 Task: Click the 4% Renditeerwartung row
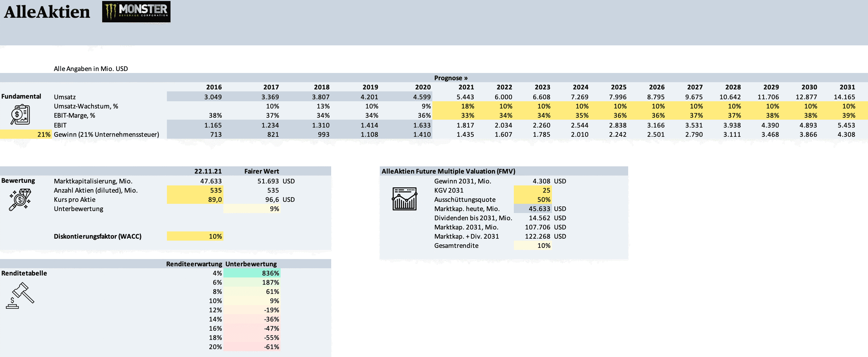click(x=217, y=273)
